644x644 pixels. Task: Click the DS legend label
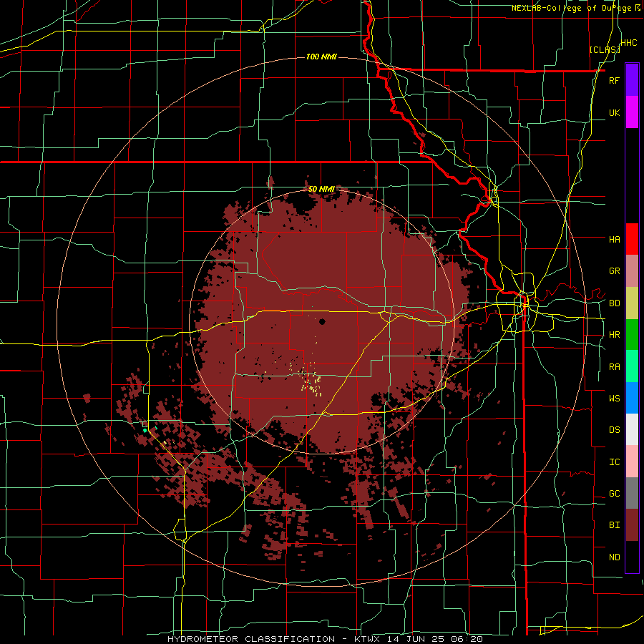click(614, 429)
